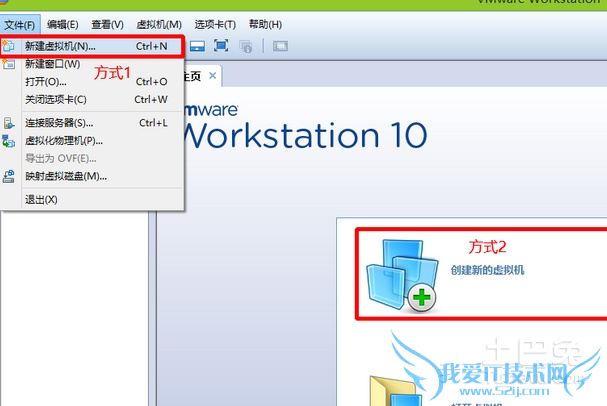Choose 新建虚拟机(N)... from the File menu

[x=92, y=46]
